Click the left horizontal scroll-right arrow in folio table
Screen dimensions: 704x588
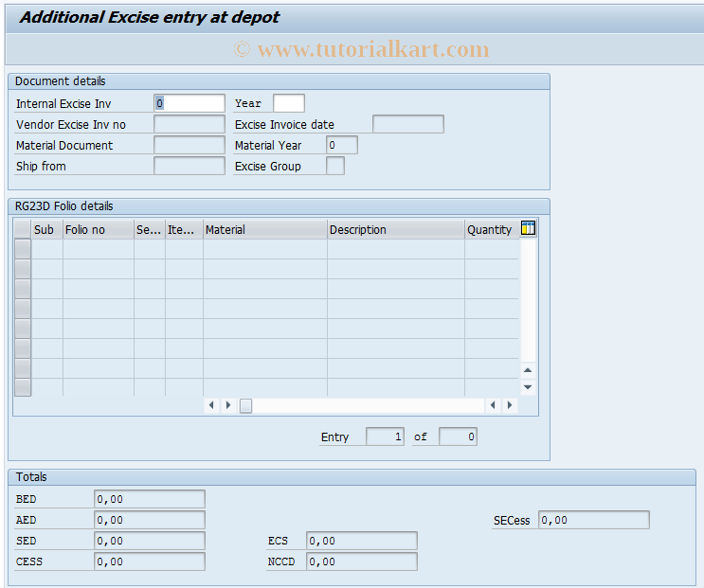pyautogui.click(x=228, y=405)
